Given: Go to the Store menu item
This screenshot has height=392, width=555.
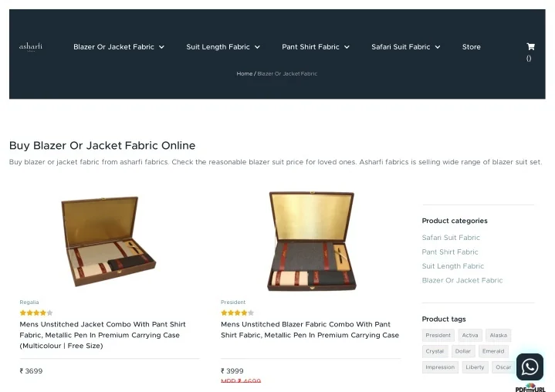Looking at the screenshot, I should tap(471, 47).
